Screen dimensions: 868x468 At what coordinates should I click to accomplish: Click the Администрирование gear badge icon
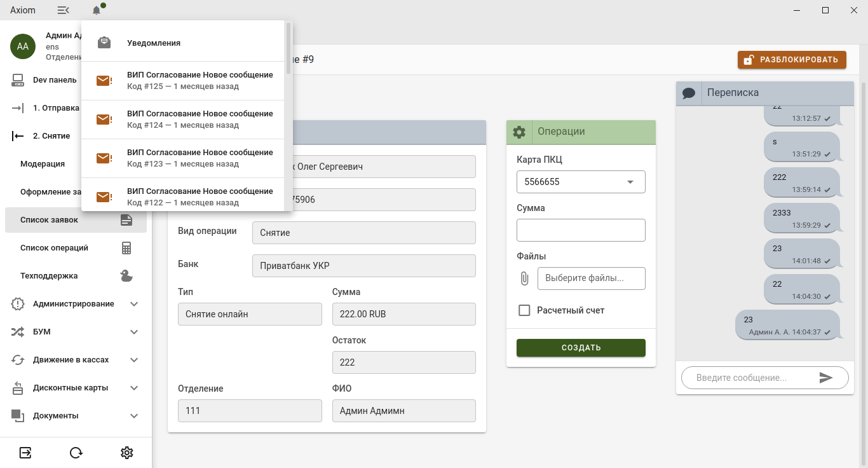18,304
